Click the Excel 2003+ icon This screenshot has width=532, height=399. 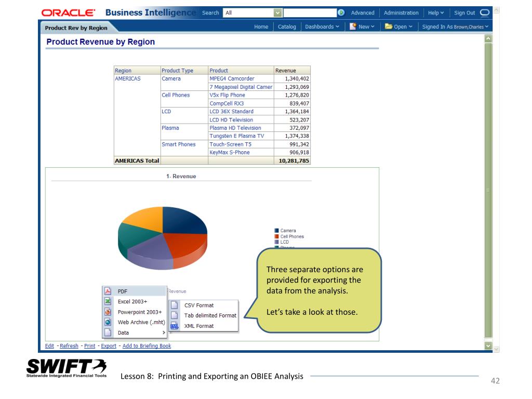[108, 301]
